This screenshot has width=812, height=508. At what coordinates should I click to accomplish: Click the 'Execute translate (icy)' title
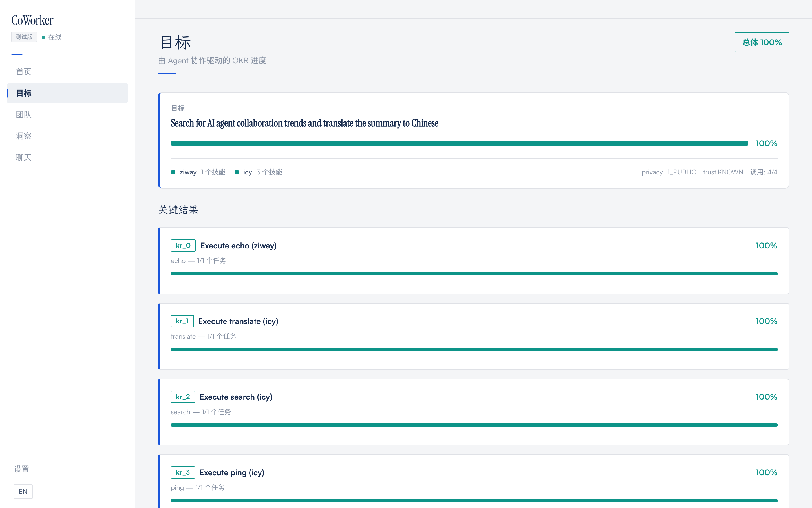[x=238, y=321]
